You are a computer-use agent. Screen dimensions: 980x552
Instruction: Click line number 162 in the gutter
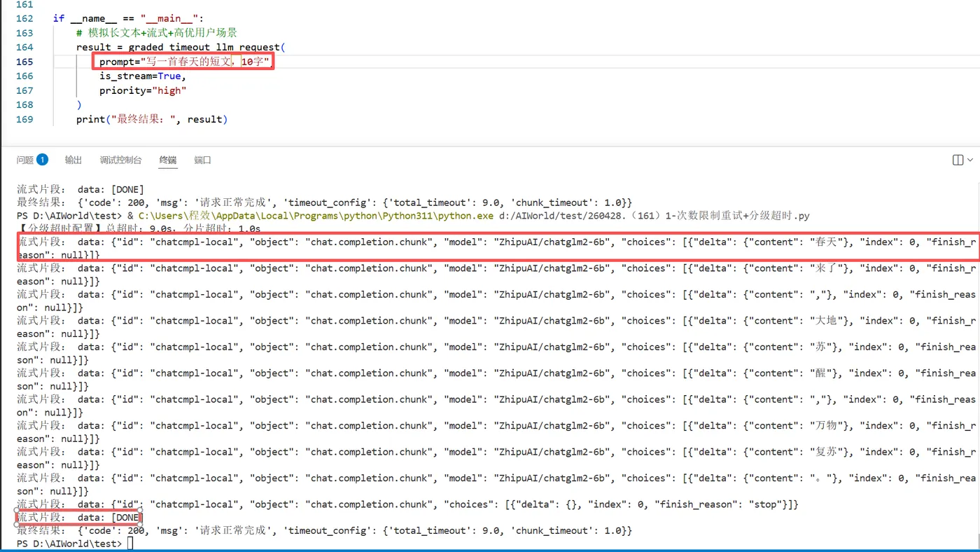(24, 18)
